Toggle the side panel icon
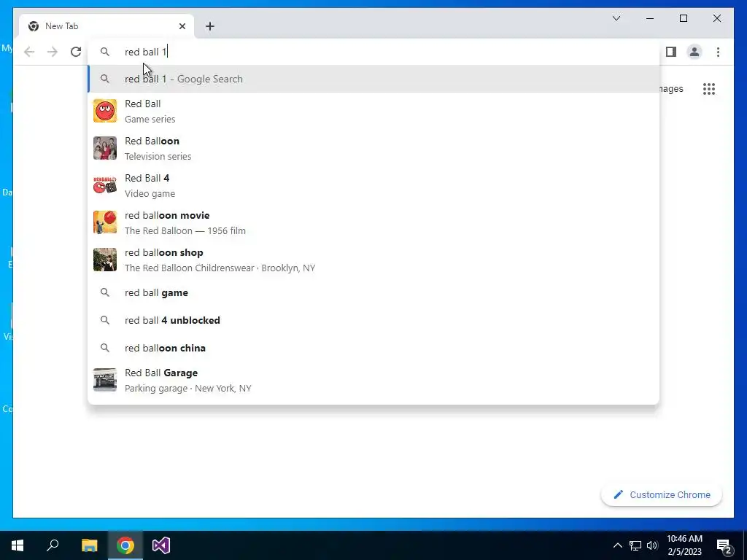747x560 pixels. pos(671,52)
